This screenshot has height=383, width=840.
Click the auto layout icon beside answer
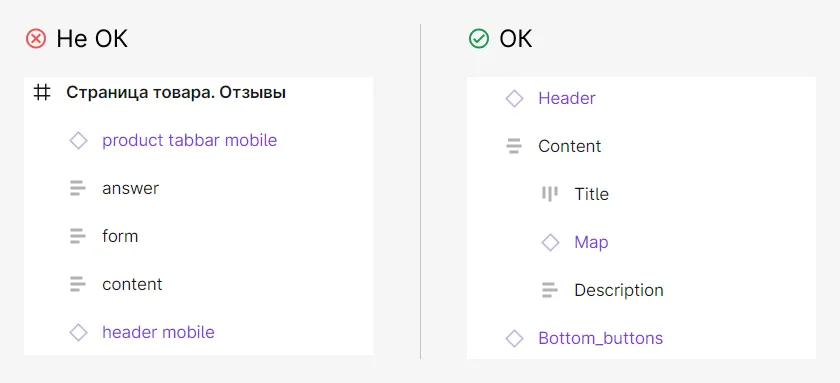tap(78, 189)
